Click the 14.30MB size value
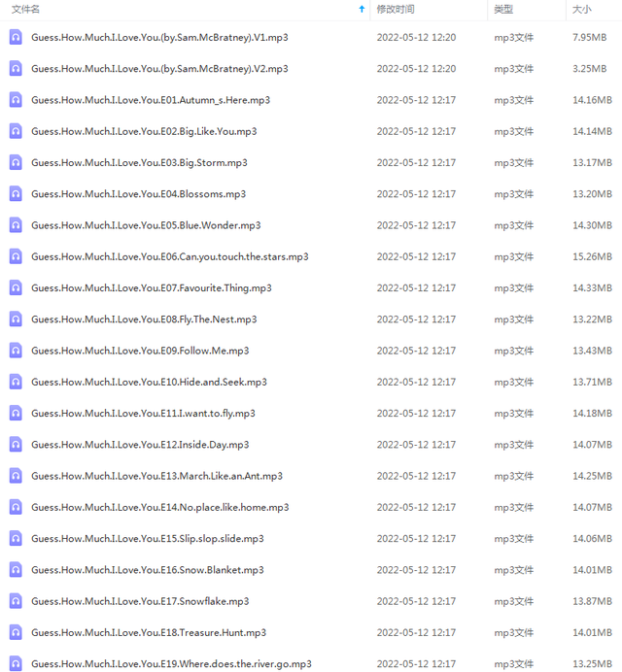This screenshot has width=622, height=672. pyautogui.click(x=593, y=225)
